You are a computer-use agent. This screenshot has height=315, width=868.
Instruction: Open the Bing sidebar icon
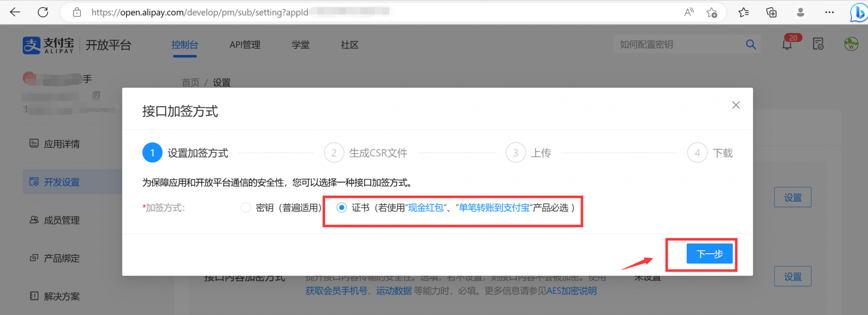(859, 12)
